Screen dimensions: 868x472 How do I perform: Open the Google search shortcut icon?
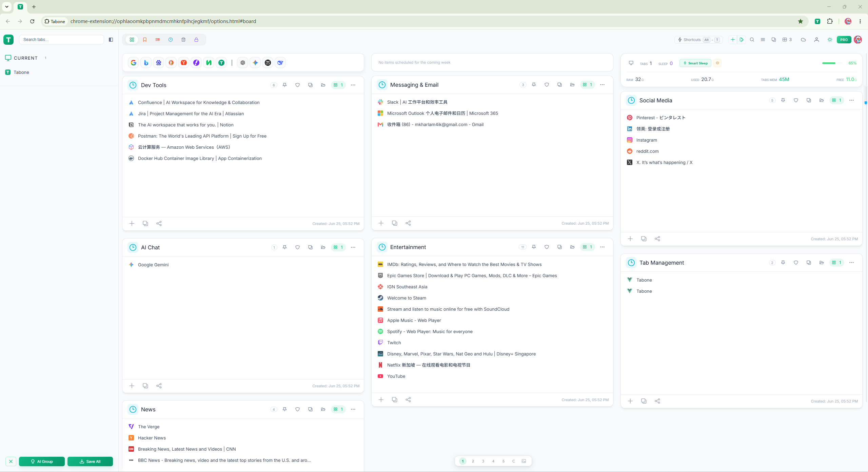pos(134,63)
